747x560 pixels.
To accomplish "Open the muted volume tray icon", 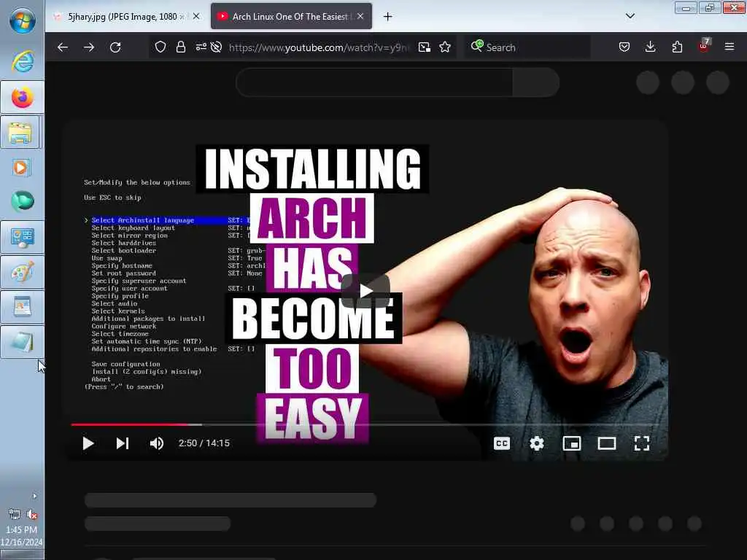I will (x=32, y=514).
